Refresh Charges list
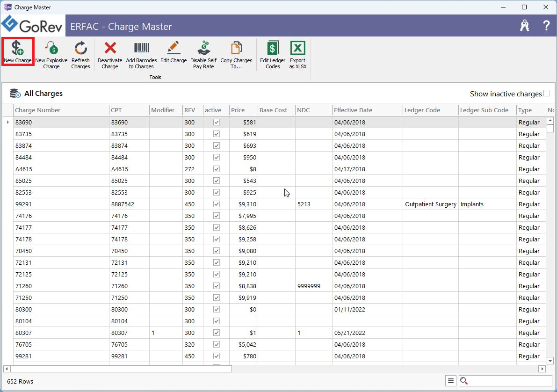Viewport: 557px width, 392px height. click(80, 54)
